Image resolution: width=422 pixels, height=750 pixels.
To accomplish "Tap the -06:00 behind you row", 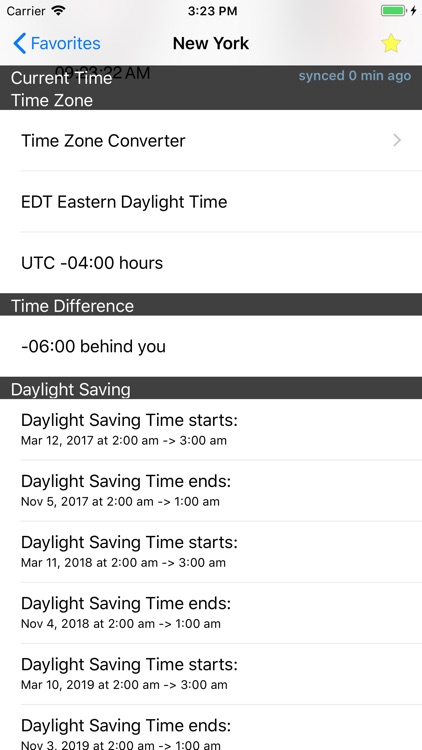I will click(211, 346).
